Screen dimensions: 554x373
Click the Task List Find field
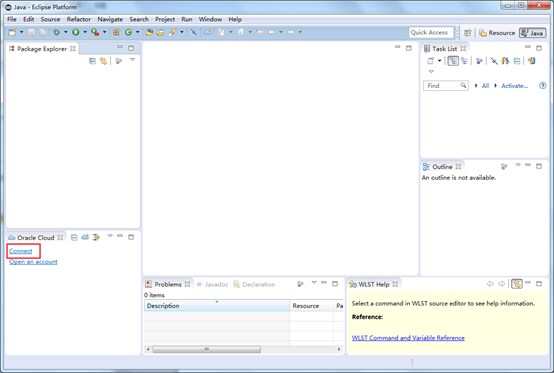(x=446, y=85)
